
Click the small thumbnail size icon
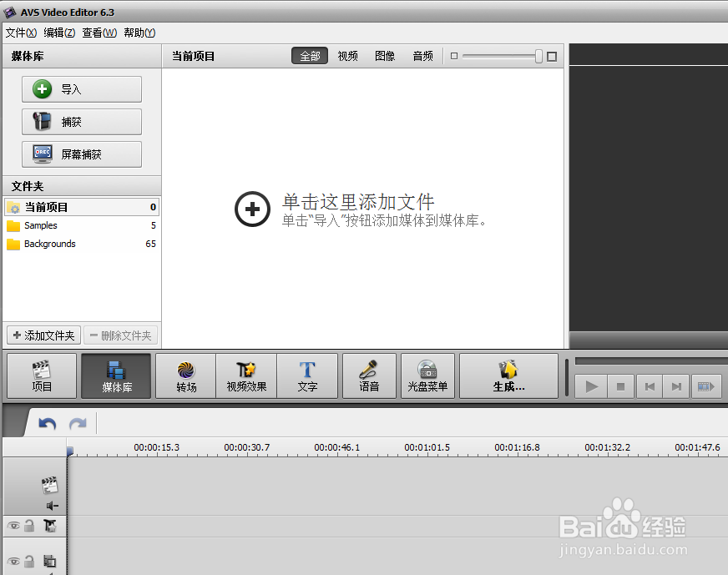coord(454,56)
